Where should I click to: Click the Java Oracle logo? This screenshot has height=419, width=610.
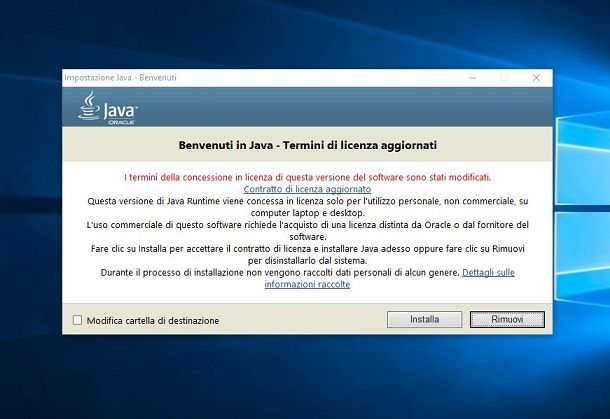tap(108, 108)
